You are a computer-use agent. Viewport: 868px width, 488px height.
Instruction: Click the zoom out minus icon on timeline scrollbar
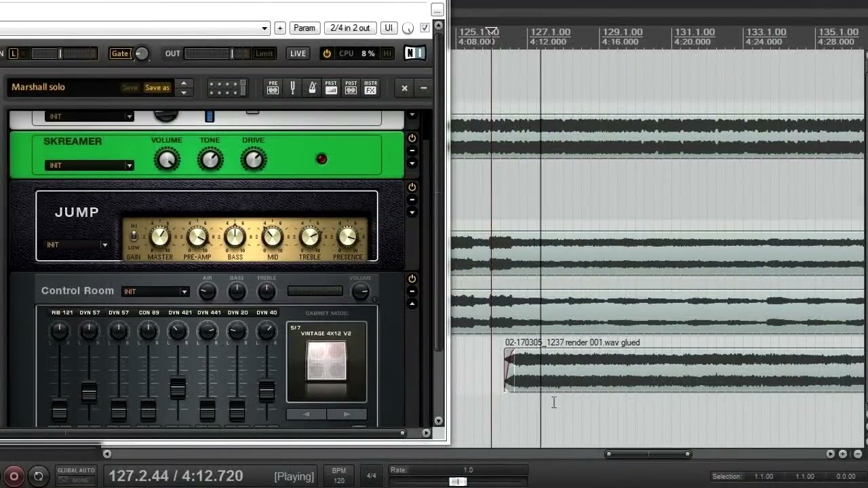[858, 454]
